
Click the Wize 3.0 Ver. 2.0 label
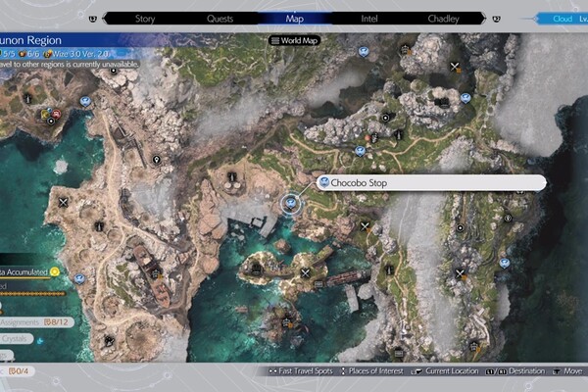[77, 54]
